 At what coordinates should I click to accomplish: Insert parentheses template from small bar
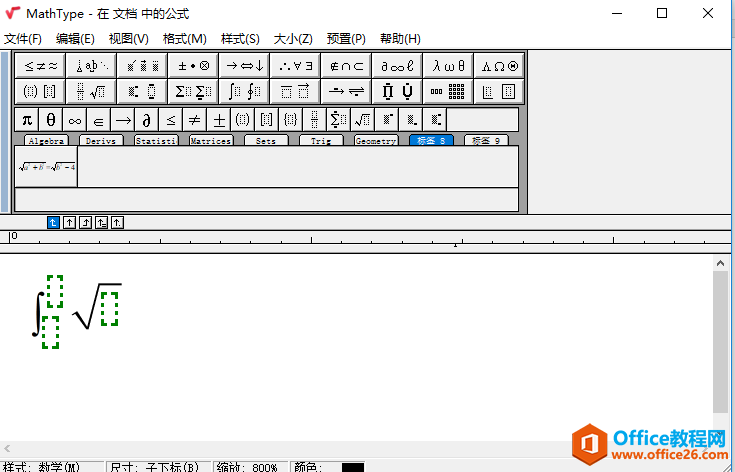pos(242,120)
